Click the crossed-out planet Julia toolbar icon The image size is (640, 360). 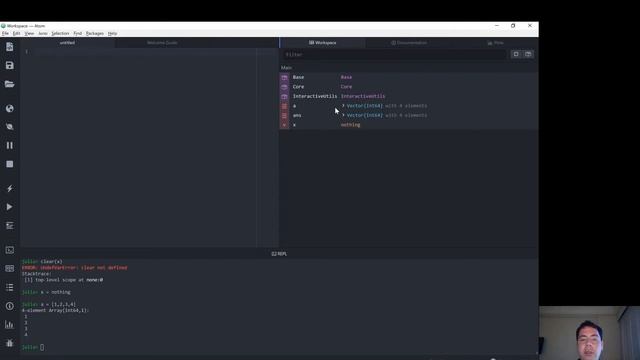click(x=9, y=127)
